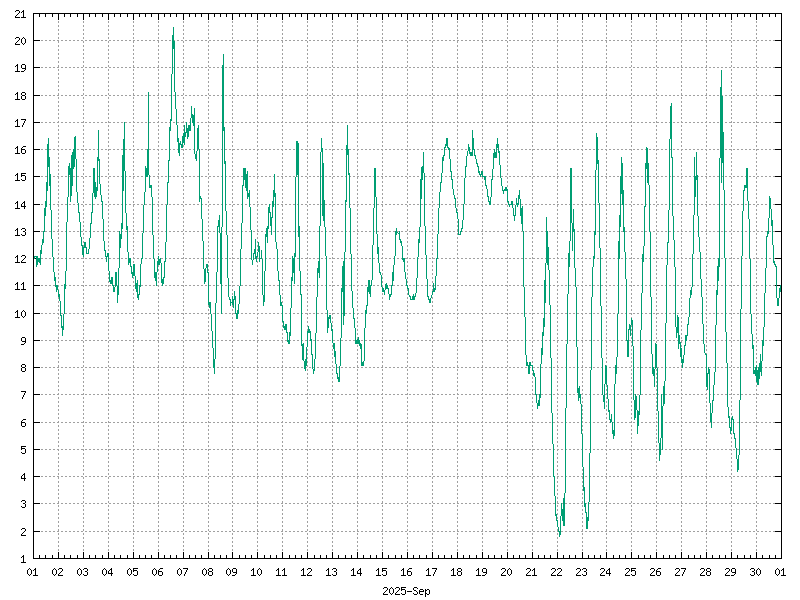Click the "2025-Sep" label below the chart

click(406, 591)
